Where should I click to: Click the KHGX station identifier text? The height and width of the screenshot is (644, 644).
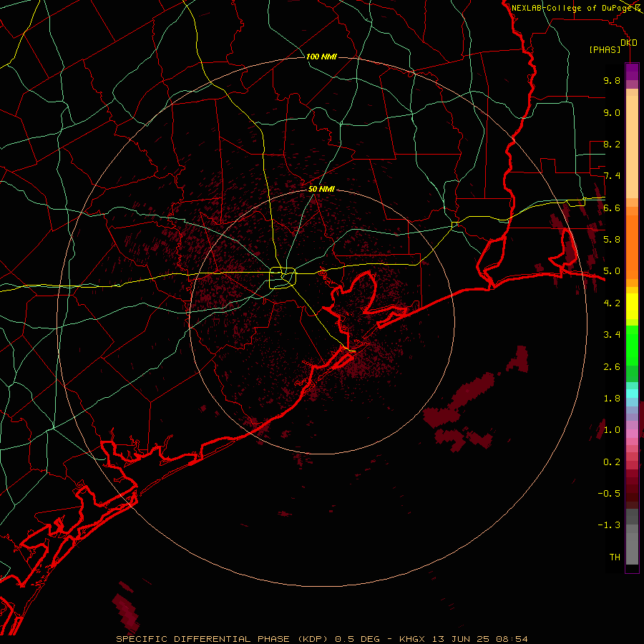(413, 639)
